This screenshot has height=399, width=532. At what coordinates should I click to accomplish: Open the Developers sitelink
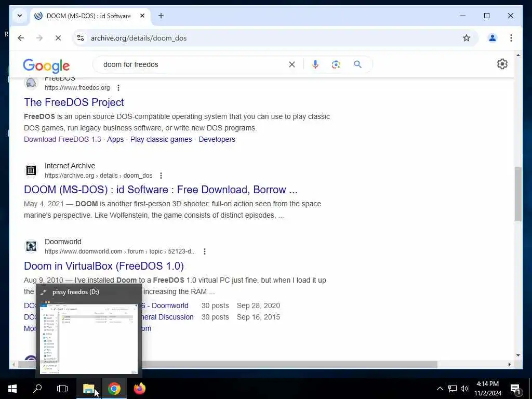click(x=217, y=139)
